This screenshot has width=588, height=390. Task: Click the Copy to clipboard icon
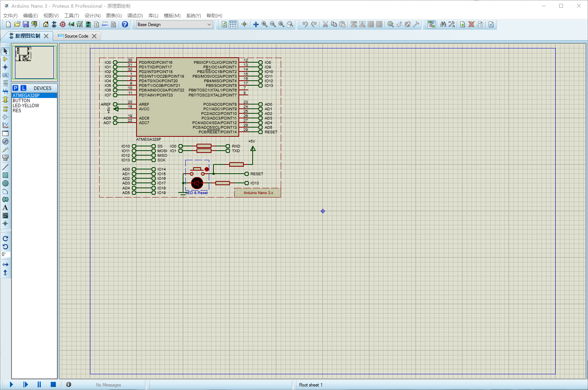coord(334,24)
